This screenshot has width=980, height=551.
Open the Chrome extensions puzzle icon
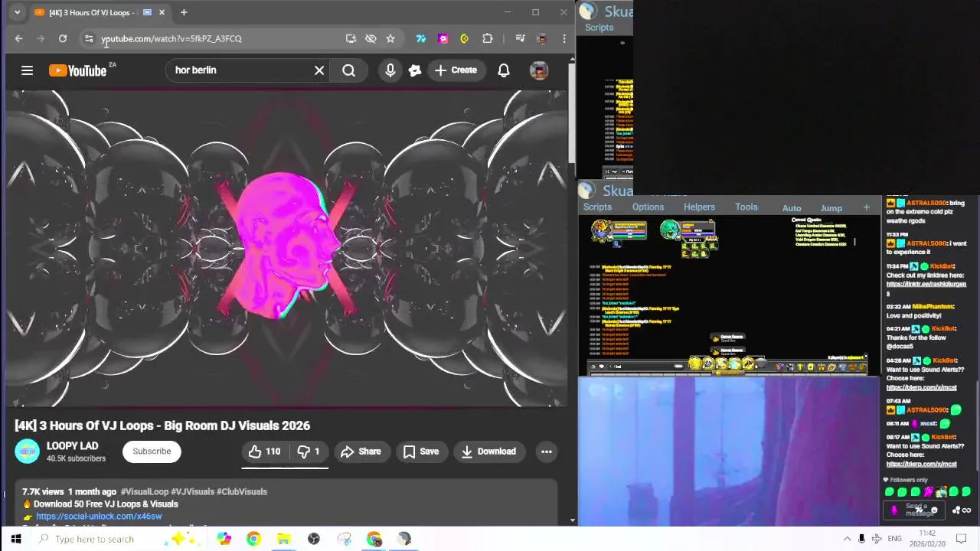(x=488, y=38)
